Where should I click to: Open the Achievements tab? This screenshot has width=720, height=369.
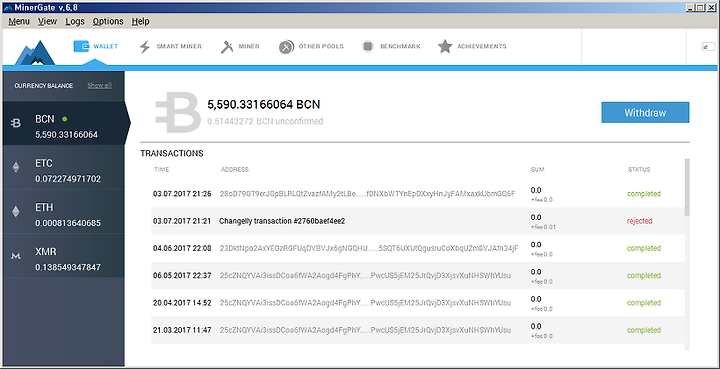(472, 46)
